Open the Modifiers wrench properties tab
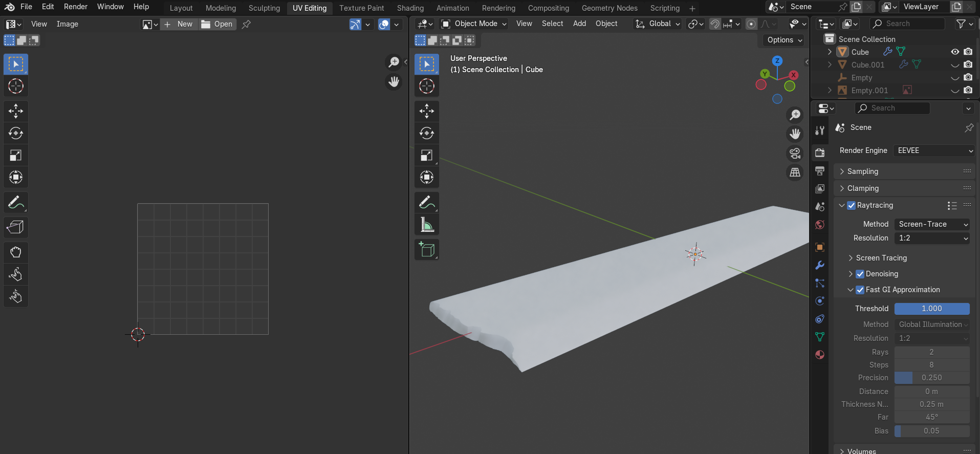This screenshot has width=980, height=454. click(820, 265)
